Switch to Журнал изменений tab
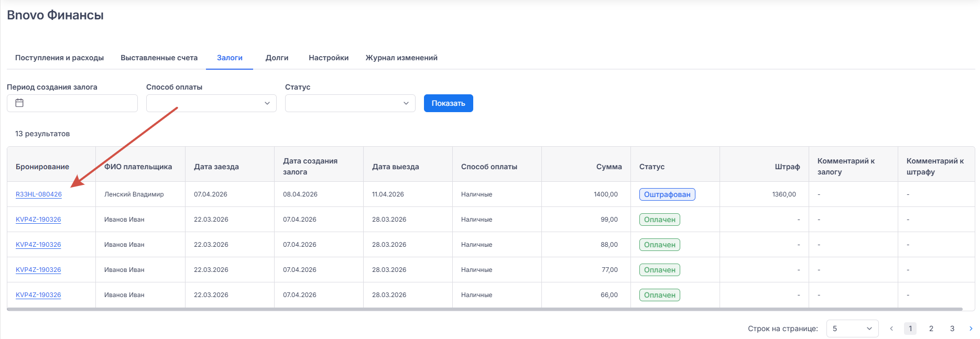 point(401,58)
